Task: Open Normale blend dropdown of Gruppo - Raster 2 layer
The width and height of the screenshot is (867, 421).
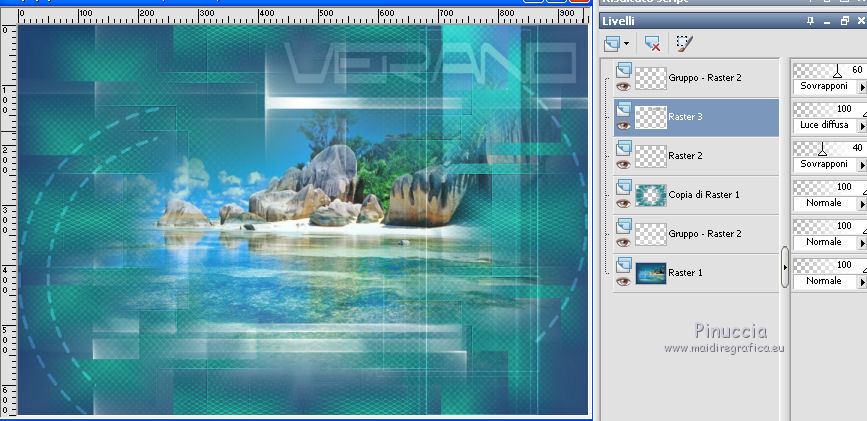Action: [x=862, y=243]
